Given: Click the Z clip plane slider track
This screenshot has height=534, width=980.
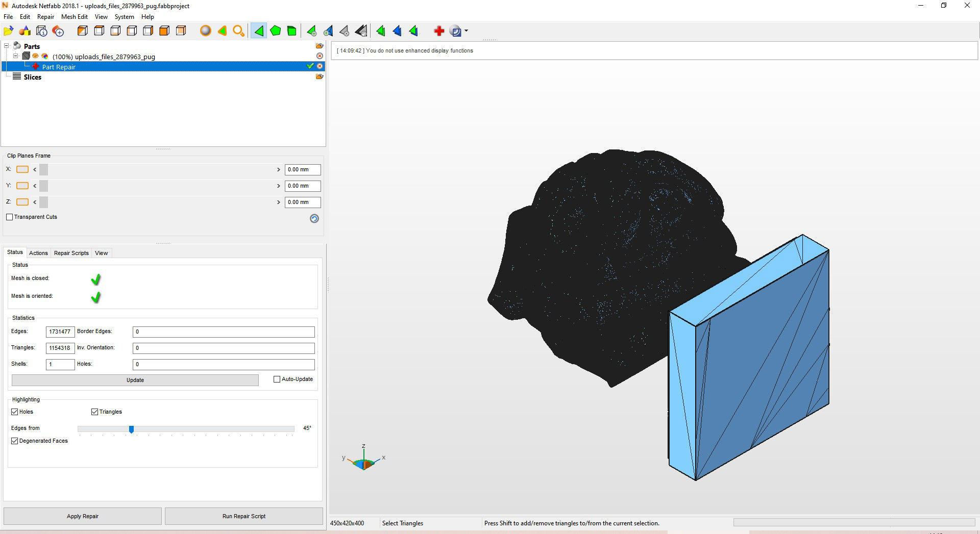Looking at the screenshot, I should point(157,202).
